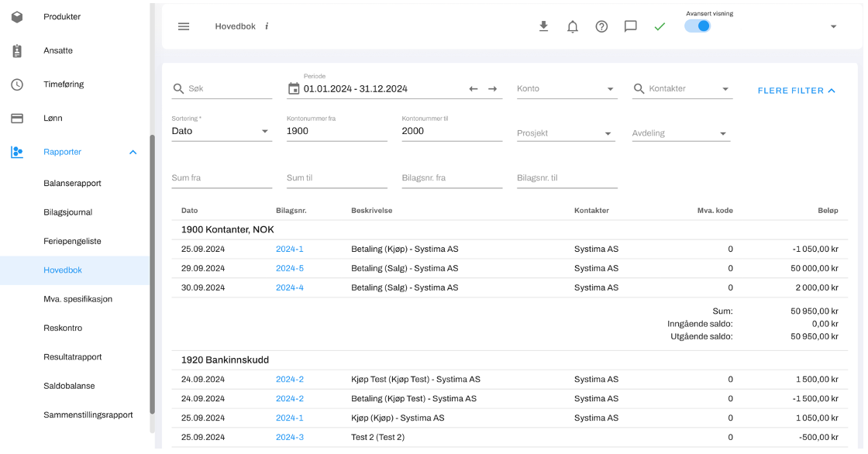
Task: Click the sidebar vertical scrollbar
Action: [x=152, y=274]
